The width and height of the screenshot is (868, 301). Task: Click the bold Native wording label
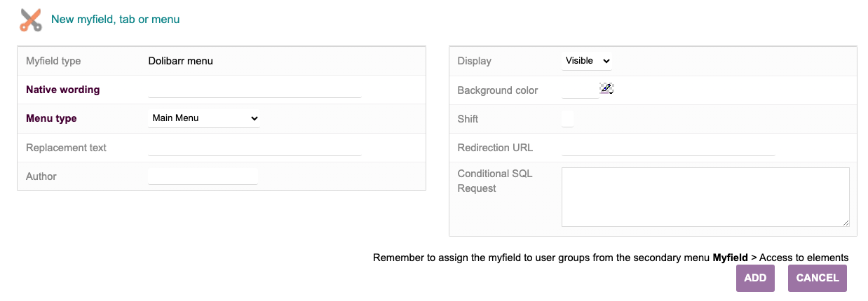coord(63,90)
